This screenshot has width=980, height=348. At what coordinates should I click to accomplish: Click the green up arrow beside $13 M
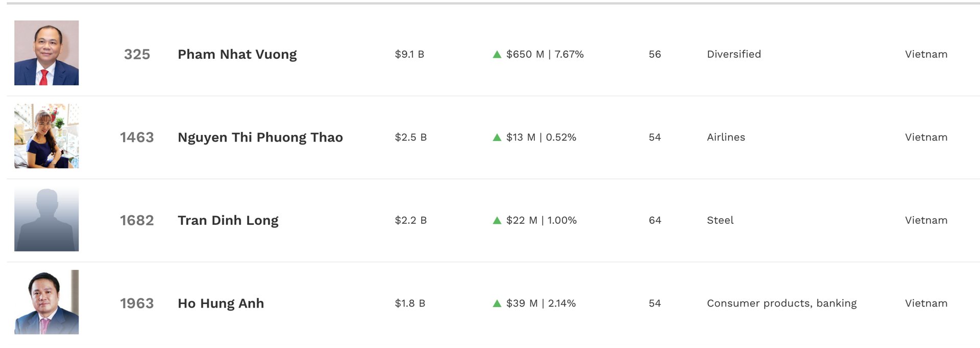[497, 137]
